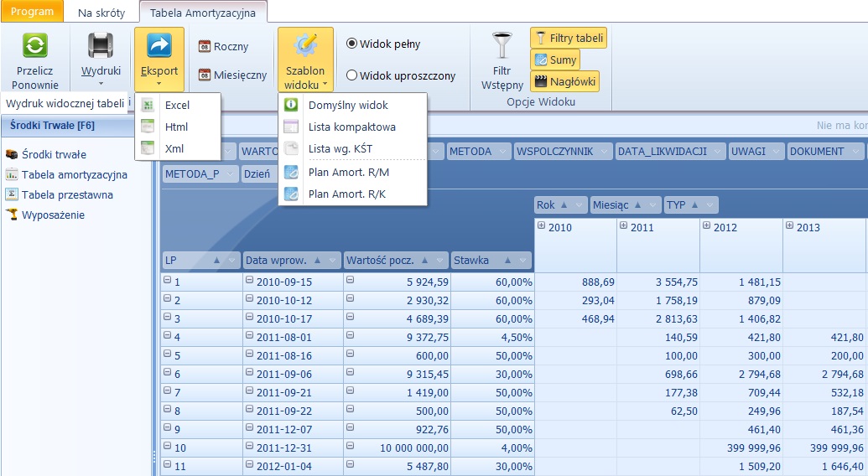Screen dimensions: 868x476
Task: Click the Filtr Wstępny funnel icon
Action: point(502,46)
